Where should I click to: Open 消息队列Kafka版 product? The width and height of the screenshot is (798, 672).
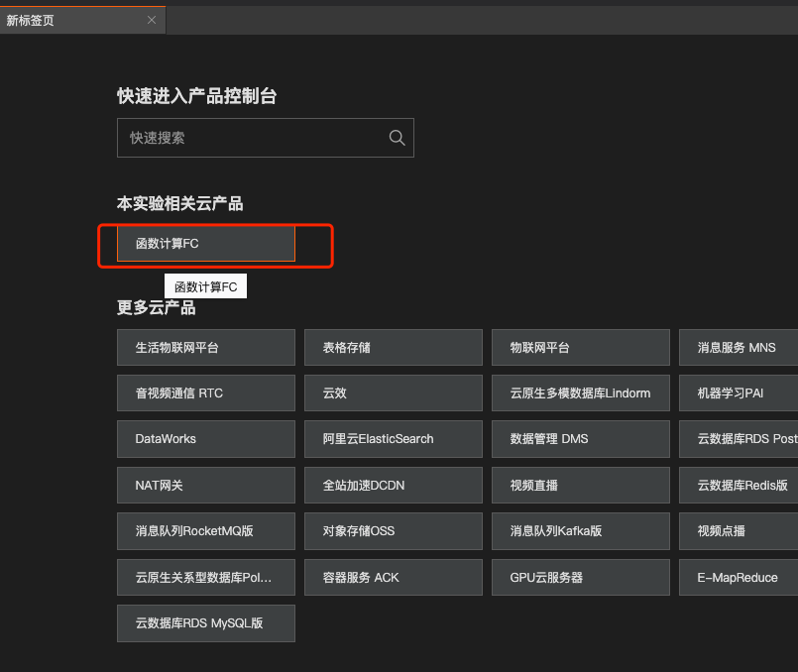click(x=581, y=531)
